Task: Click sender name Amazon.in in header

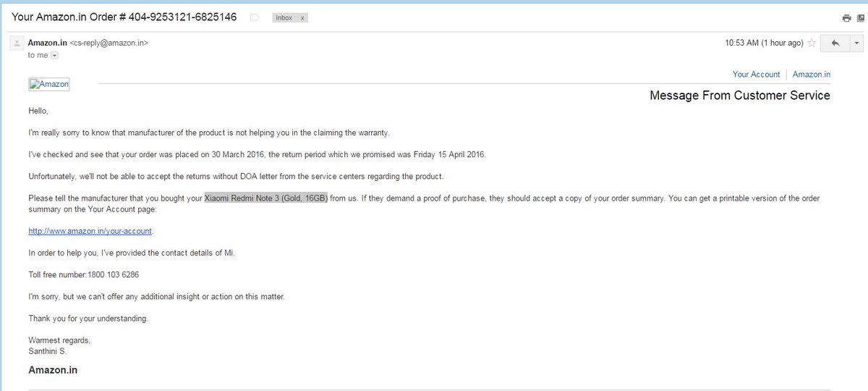Action: coord(48,43)
